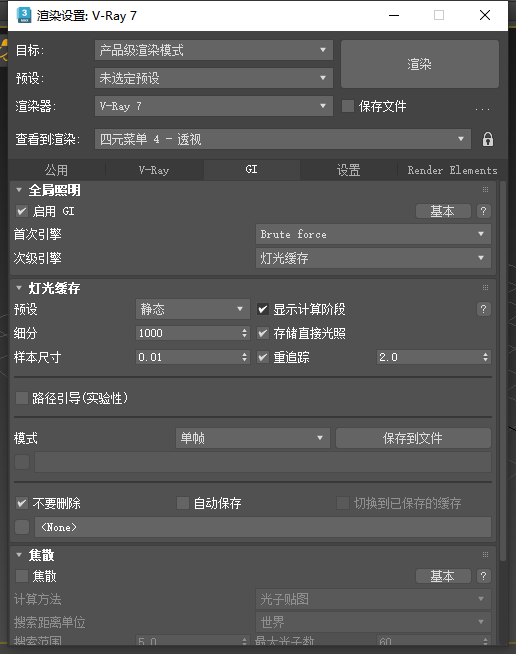Open the 模式 单帧 dropdown
The height and width of the screenshot is (654, 516).
(x=253, y=438)
